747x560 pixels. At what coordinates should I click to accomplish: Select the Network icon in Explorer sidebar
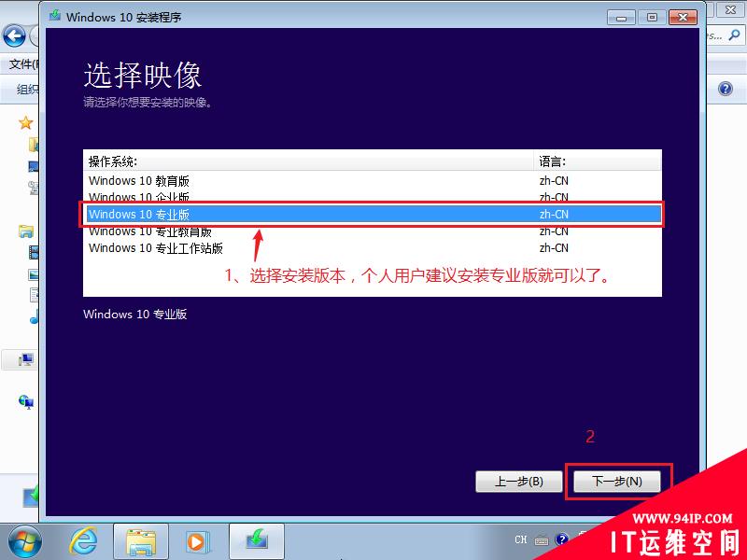click(26, 401)
